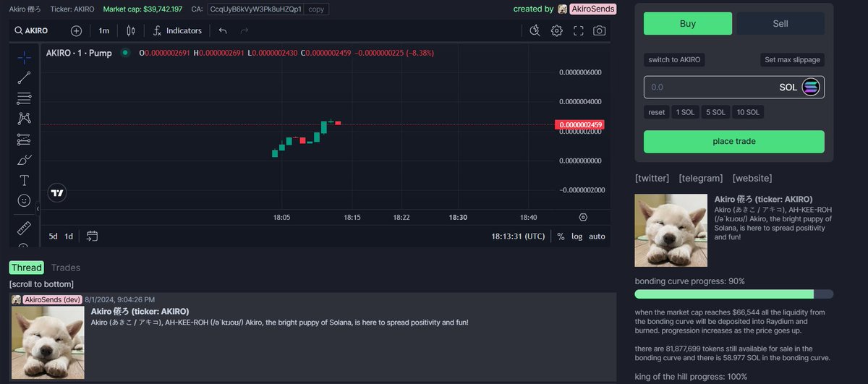868x384 pixels.
Task: Copy the contract address
Action: [x=315, y=9]
